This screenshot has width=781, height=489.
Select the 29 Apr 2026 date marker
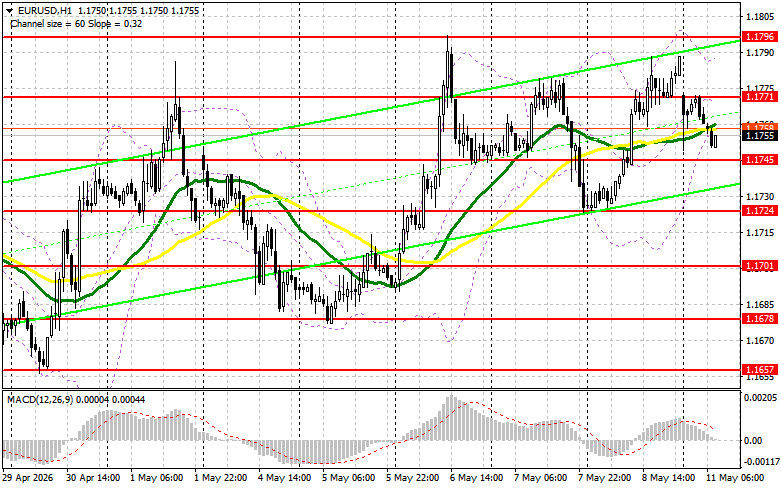[27, 478]
